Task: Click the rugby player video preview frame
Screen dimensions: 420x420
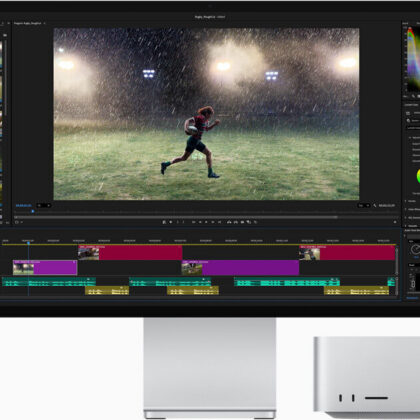Action: pyautogui.click(x=206, y=114)
